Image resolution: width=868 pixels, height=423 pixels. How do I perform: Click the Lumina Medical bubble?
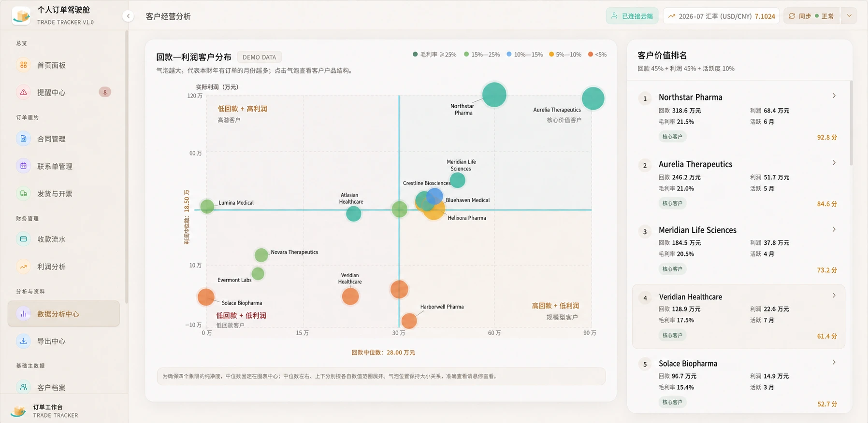pos(207,206)
